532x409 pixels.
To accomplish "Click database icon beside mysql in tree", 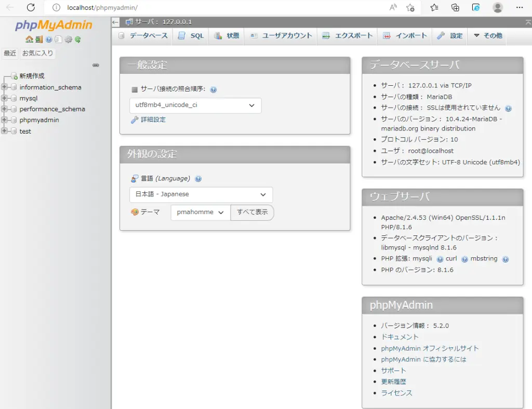I will coord(14,98).
